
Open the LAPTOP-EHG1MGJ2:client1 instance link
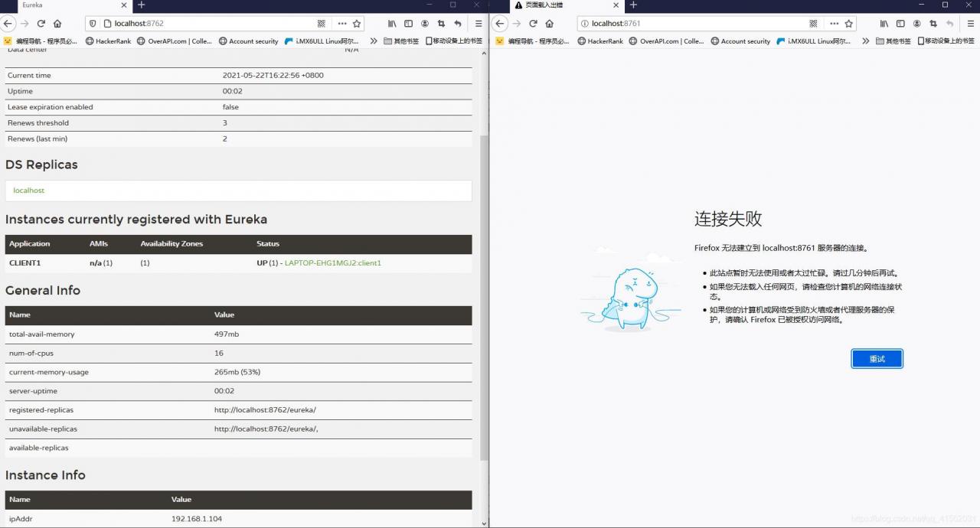point(332,263)
